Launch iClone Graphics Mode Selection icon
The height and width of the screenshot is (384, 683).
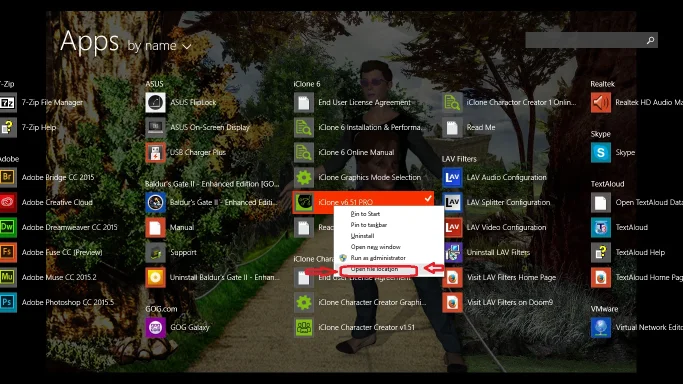[x=304, y=177]
